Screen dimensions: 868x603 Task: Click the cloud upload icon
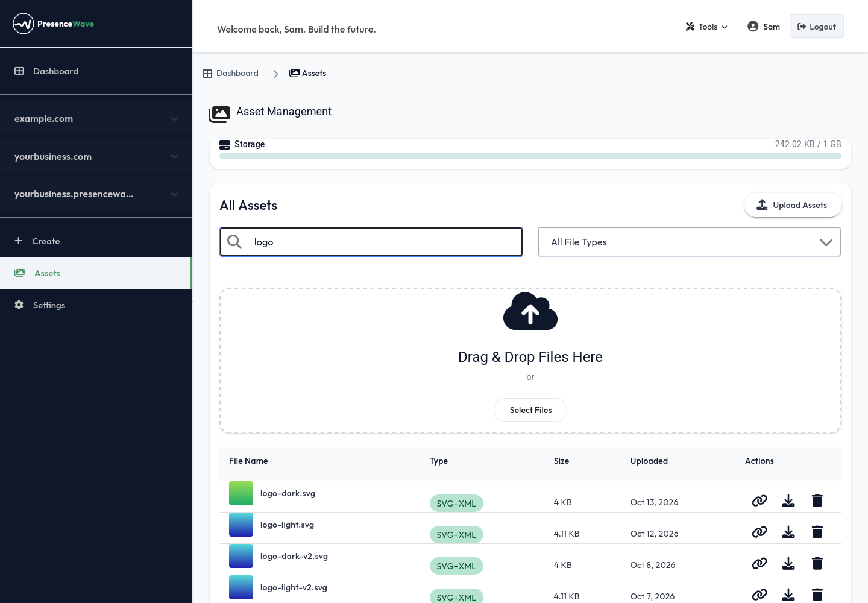tap(530, 311)
